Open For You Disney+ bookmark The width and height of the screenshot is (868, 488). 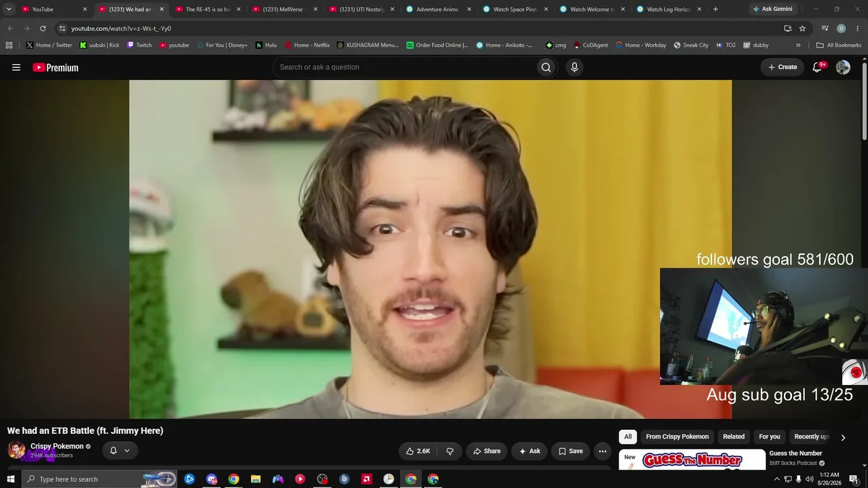click(x=222, y=45)
